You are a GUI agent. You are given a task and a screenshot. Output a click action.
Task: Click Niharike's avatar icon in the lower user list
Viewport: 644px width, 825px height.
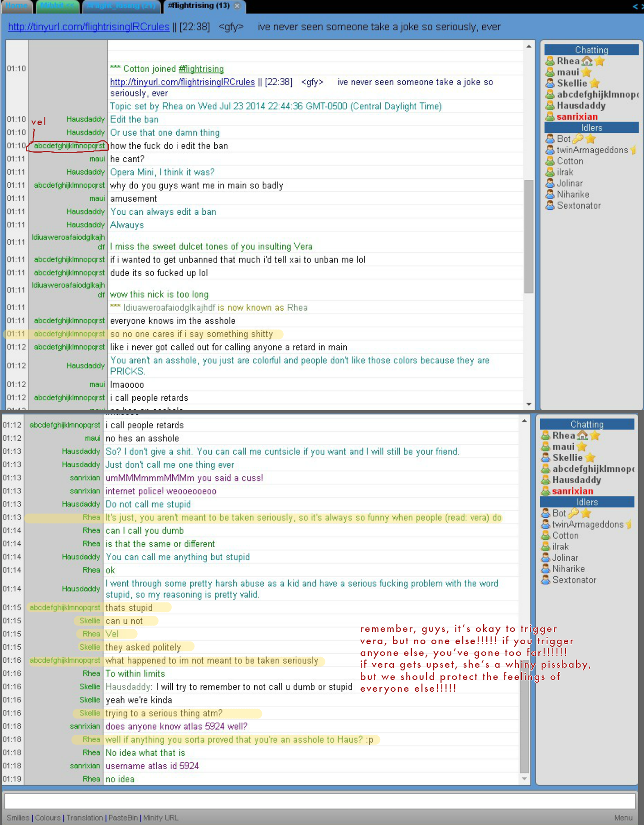point(545,569)
